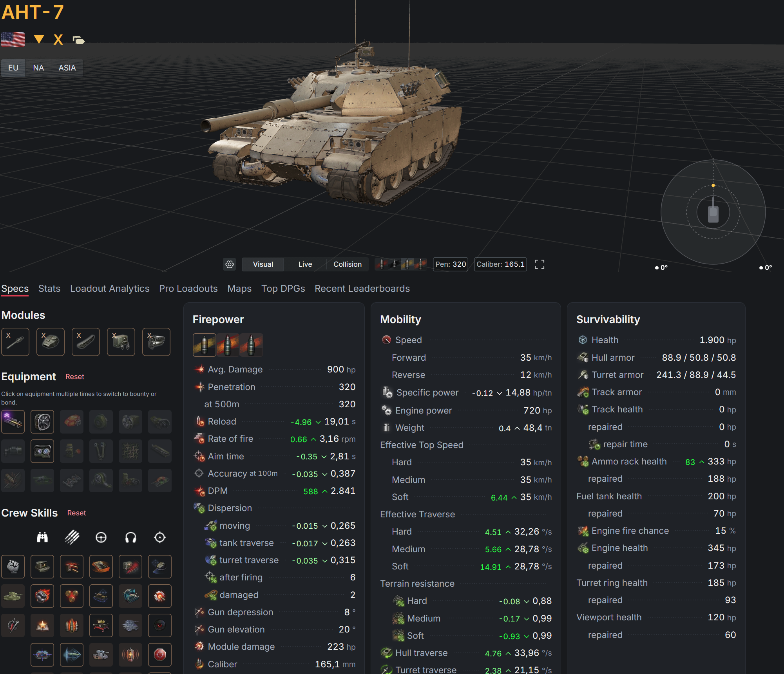Enable the camouflage net equipment
The image size is (784, 674).
click(x=130, y=451)
